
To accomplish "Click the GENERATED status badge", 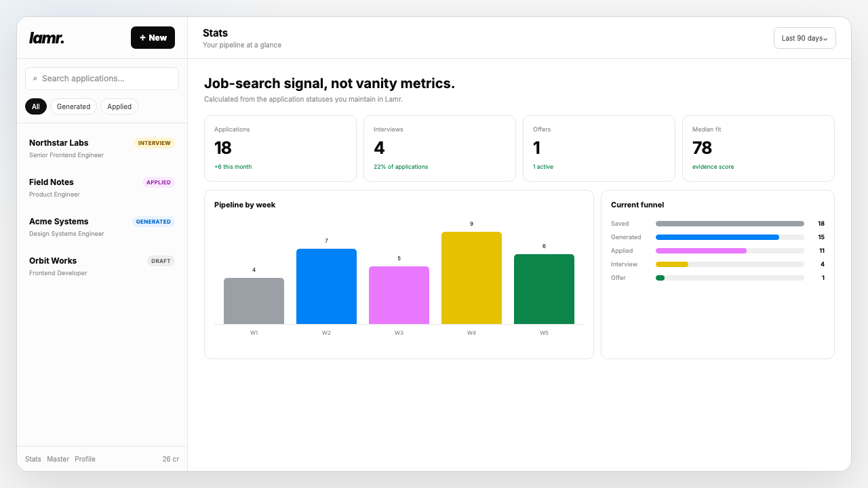I will [153, 222].
